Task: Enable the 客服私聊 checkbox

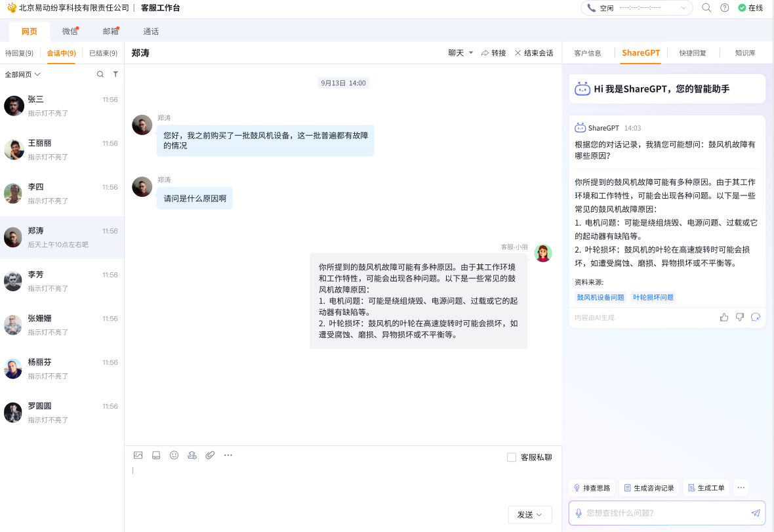Action: pyautogui.click(x=511, y=457)
